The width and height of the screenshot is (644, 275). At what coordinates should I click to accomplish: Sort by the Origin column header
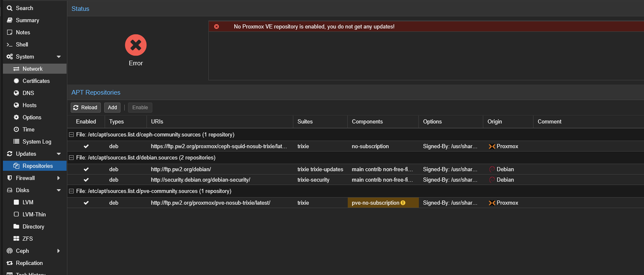click(508, 121)
